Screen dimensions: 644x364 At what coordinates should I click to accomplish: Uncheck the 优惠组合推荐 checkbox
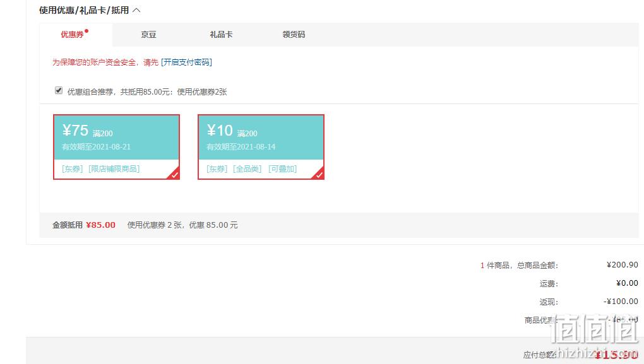(59, 90)
